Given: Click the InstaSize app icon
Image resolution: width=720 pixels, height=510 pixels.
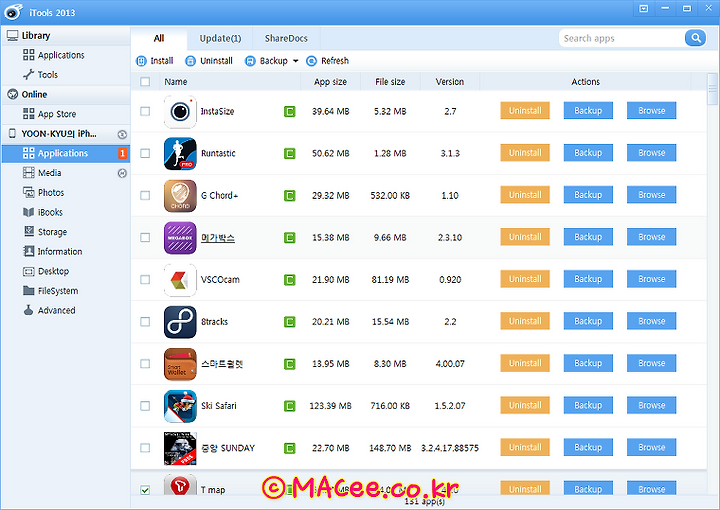Looking at the screenshot, I should (180, 112).
